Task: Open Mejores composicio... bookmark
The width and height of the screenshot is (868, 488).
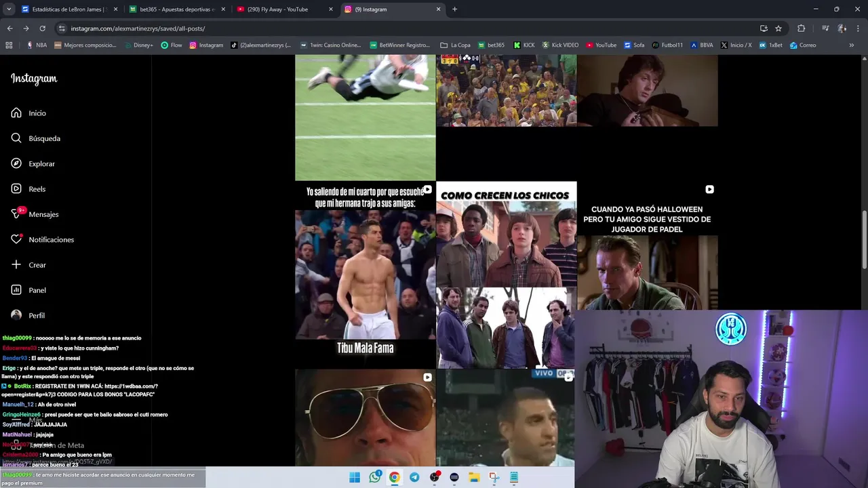Action: (x=85, y=45)
